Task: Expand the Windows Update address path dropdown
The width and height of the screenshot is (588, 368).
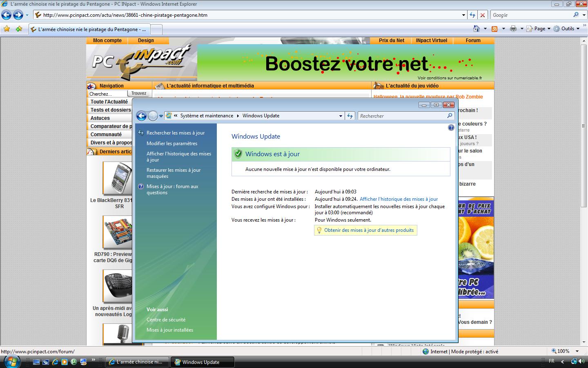Action: click(341, 116)
